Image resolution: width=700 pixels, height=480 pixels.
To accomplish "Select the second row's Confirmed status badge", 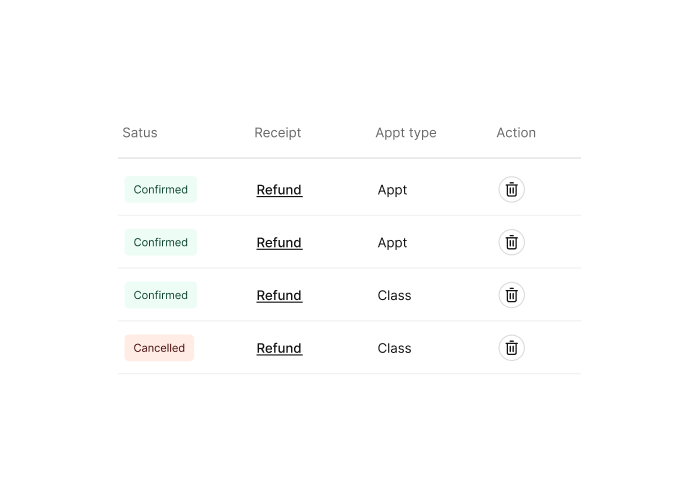I will point(161,243).
